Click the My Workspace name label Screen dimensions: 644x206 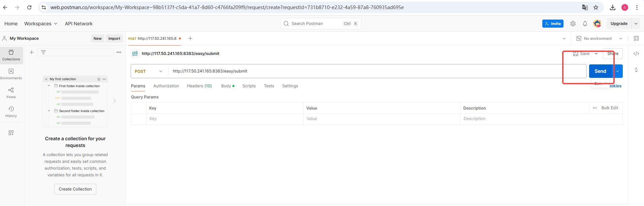(x=24, y=38)
